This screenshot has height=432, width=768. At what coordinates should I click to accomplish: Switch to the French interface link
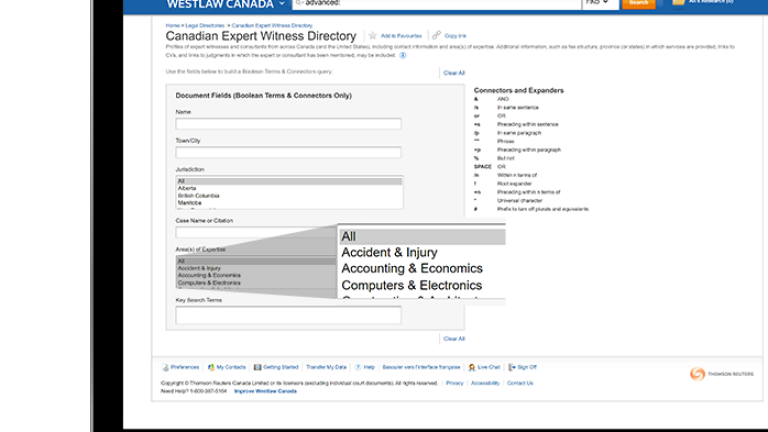tap(421, 367)
